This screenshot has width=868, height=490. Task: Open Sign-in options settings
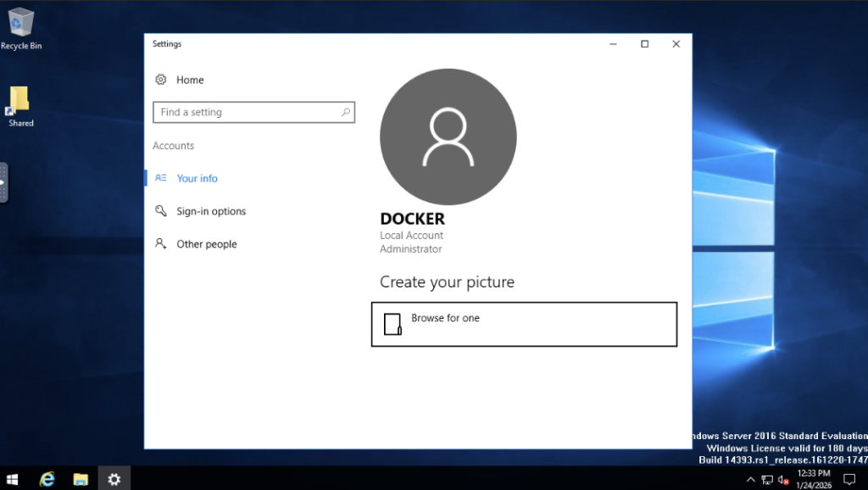(x=211, y=211)
